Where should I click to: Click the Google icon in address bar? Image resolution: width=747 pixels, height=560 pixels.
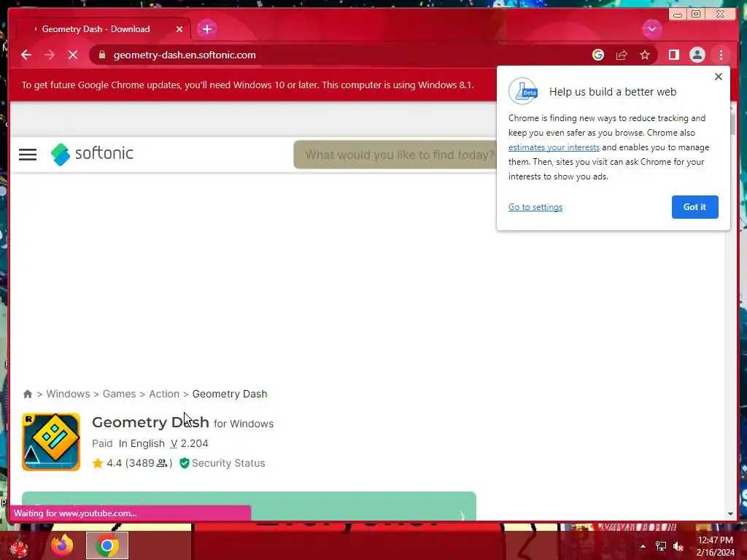pos(598,55)
